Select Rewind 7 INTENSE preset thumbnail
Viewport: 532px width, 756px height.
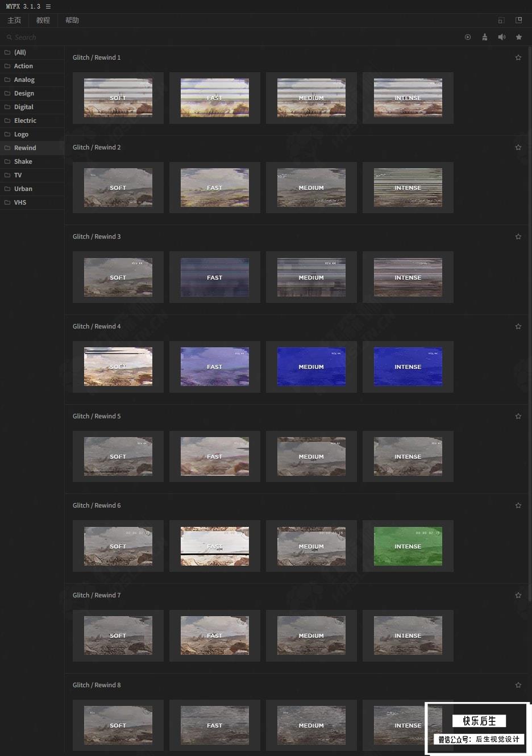click(x=408, y=635)
